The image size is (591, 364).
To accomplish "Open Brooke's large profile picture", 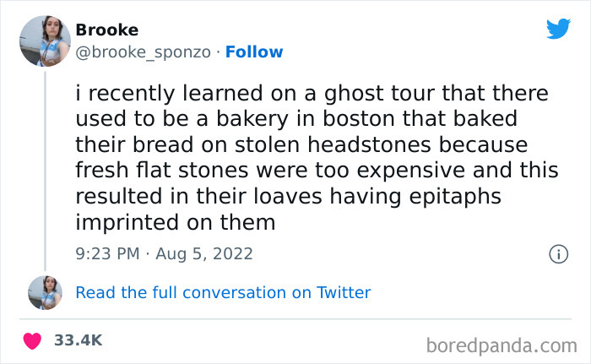I will (43, 40).
